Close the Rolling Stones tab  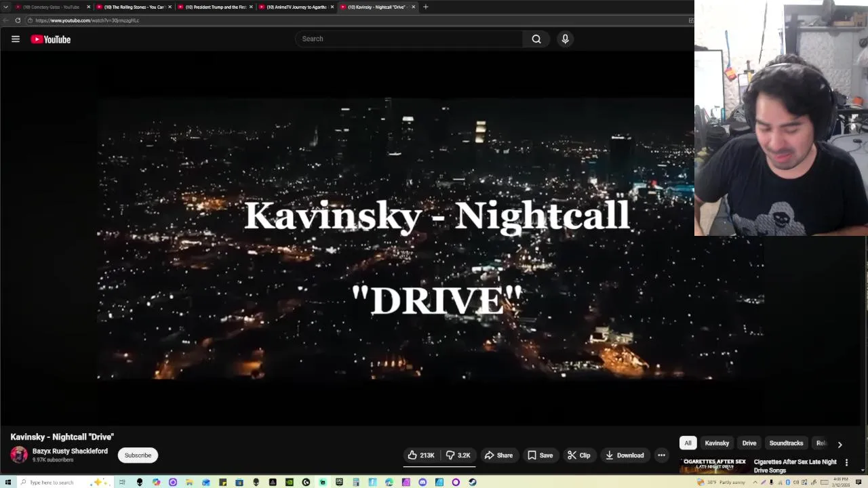pos(170,7)
